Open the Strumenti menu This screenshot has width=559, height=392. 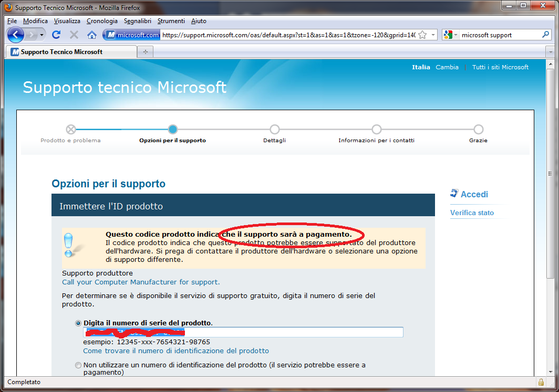click(x=171, y=21)
